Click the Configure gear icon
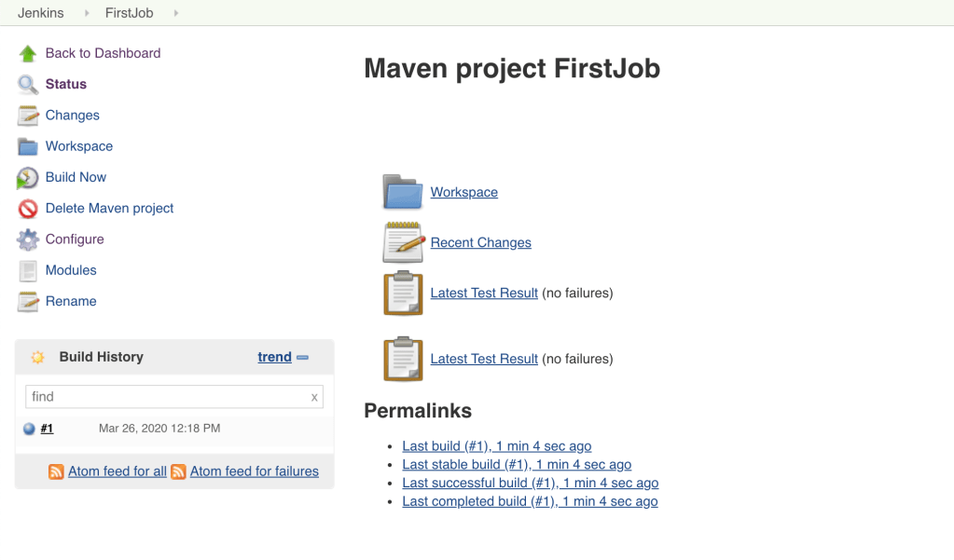Viewport: 954px width, 560px height. point(28,239)
